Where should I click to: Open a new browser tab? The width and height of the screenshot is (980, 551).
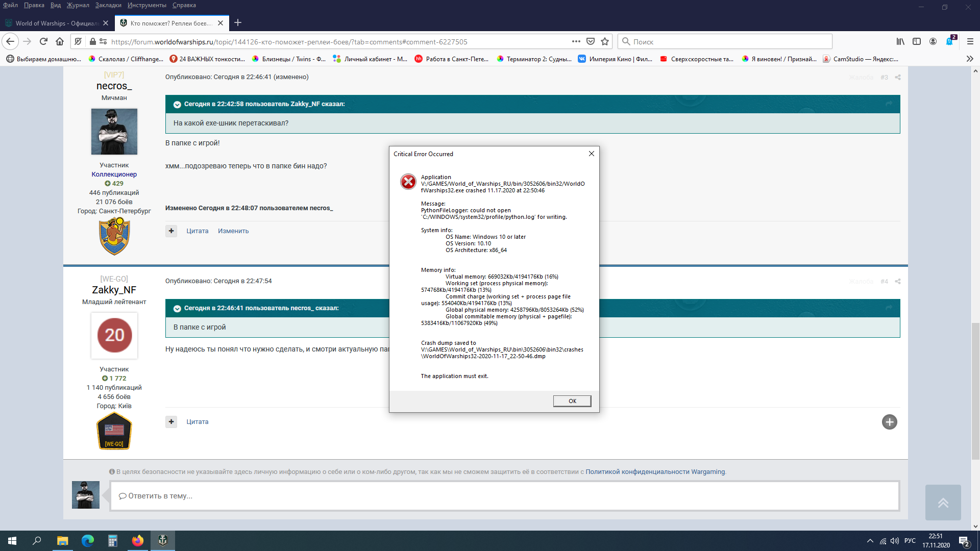coord(238,22)
